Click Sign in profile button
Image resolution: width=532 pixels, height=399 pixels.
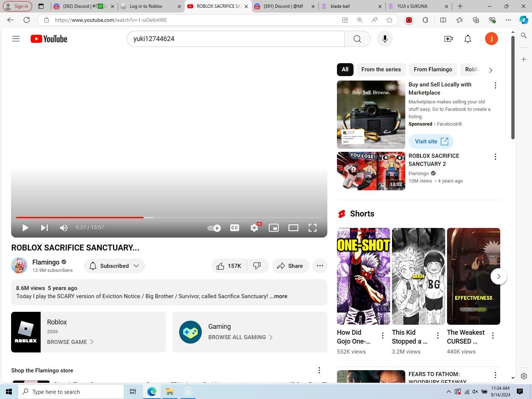pos(17,6)
